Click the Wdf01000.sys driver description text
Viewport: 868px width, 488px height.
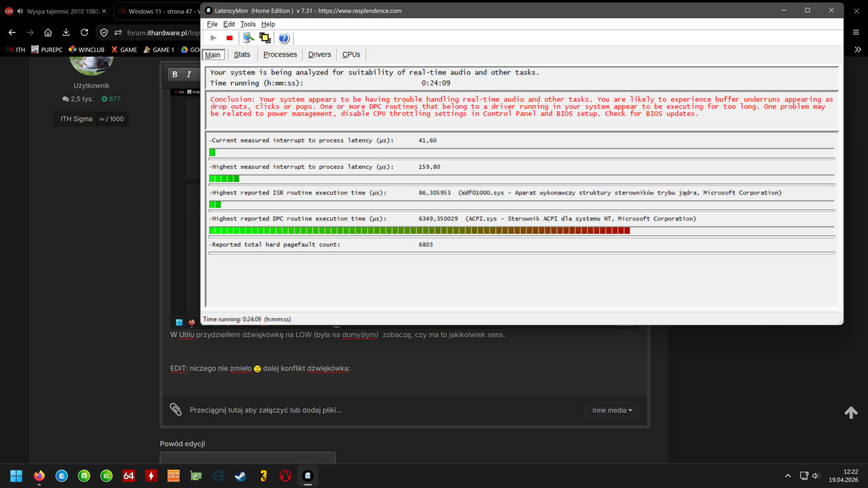point(620,193)
